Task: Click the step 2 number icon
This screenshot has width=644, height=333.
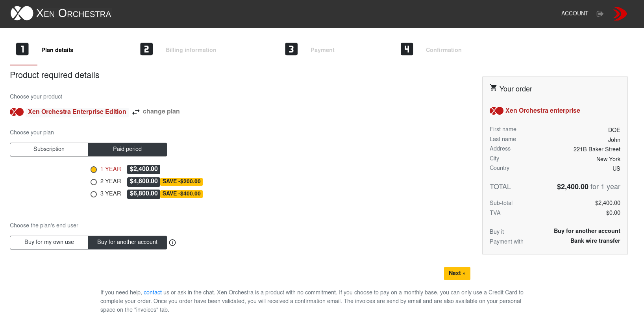Action: tap(146, 49)
